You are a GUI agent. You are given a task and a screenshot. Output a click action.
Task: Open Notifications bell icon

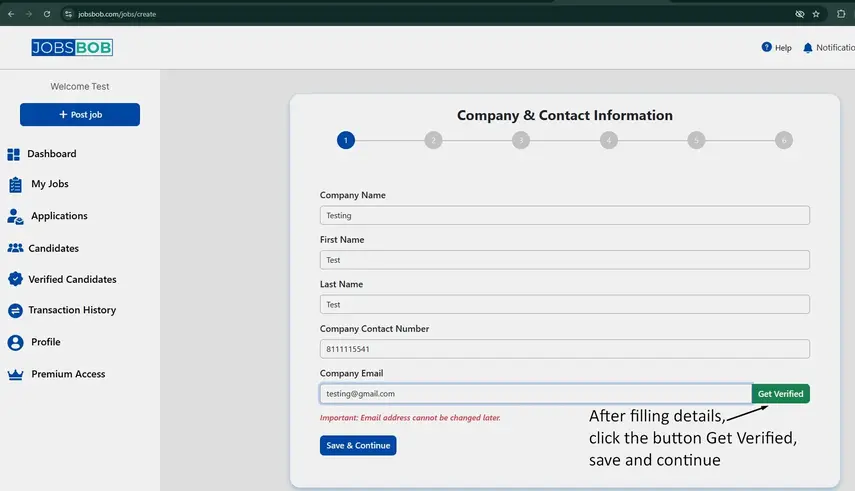808,48
